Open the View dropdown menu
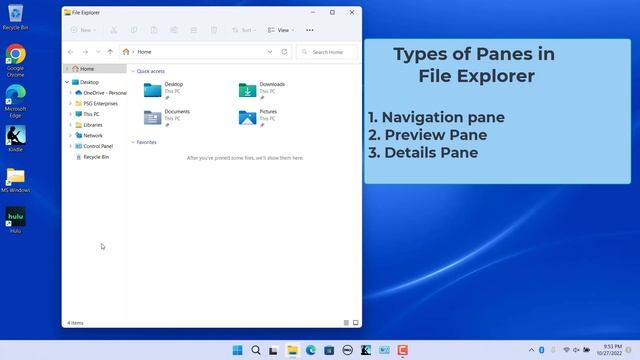The height and width of the screenshot is (360, 640). point(281,30)
